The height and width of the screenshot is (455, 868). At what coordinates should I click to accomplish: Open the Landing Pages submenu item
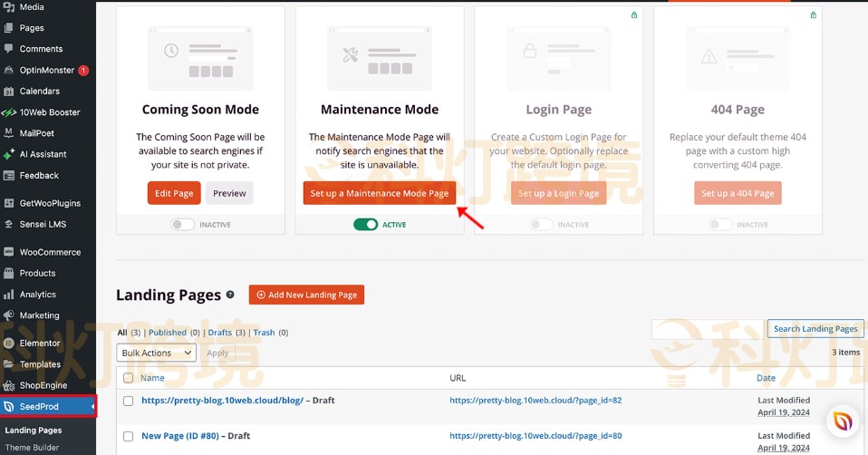[34, 431]
